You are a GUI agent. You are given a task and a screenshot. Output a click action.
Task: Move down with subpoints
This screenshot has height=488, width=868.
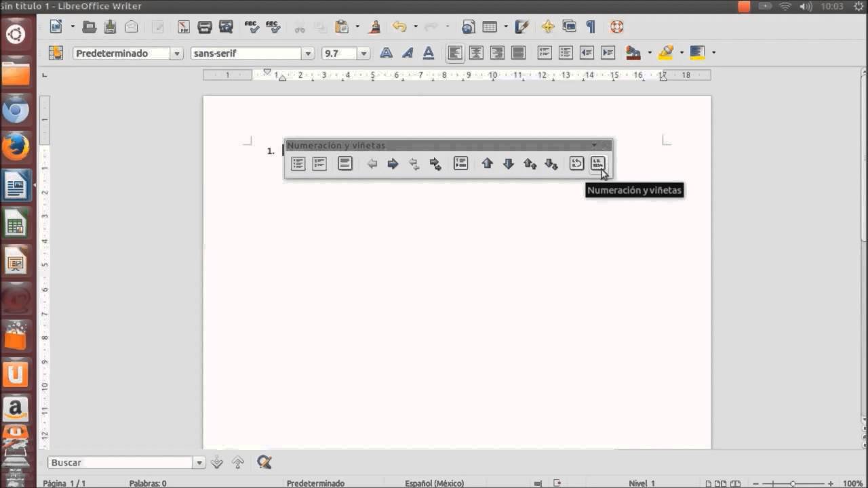click(x=551, y=163)
